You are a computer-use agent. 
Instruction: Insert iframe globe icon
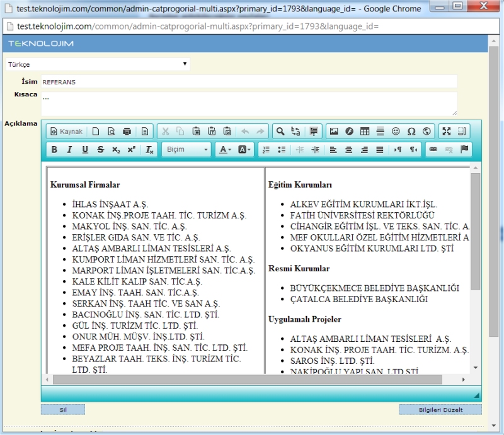click(x=427, y=132)
